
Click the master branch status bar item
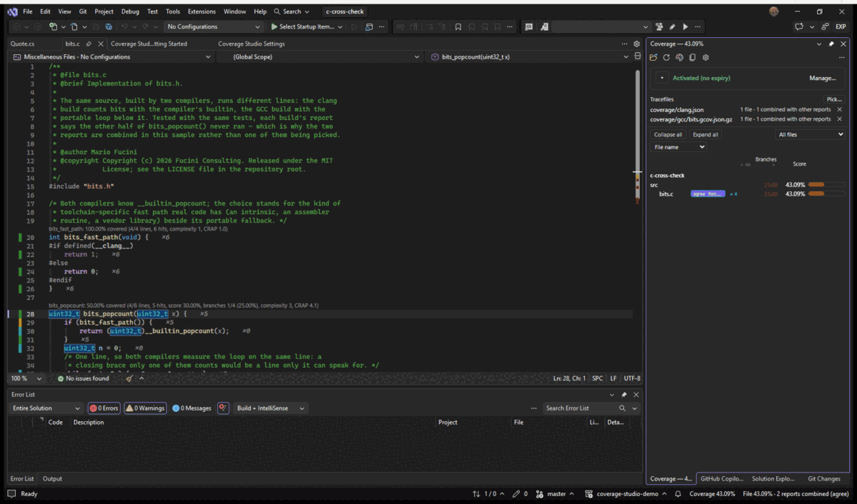556,494
